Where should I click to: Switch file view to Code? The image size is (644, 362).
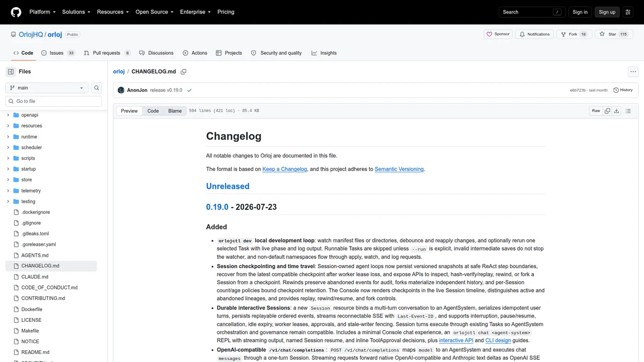pos(153,111)
